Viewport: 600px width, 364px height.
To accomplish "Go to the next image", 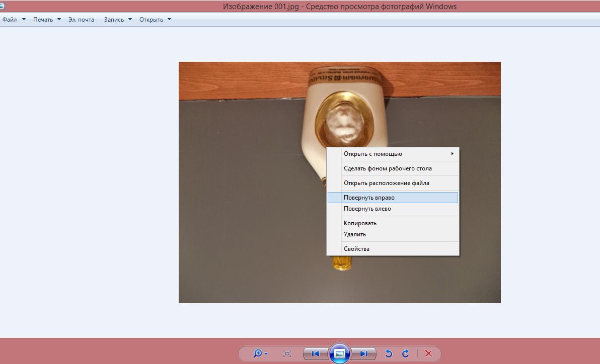I will 364,353.
